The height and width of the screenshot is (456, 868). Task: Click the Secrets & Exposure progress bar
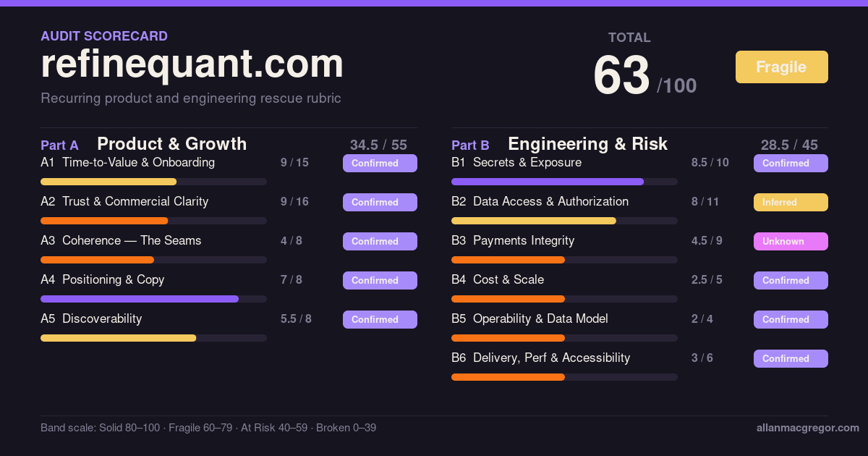[564, 182]
